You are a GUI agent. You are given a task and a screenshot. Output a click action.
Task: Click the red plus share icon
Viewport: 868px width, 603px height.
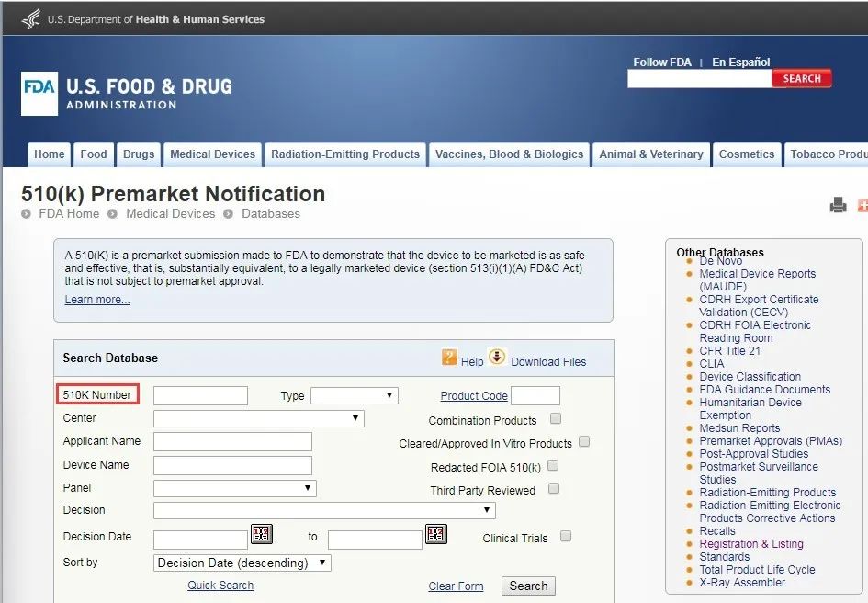tap(862, 206)
